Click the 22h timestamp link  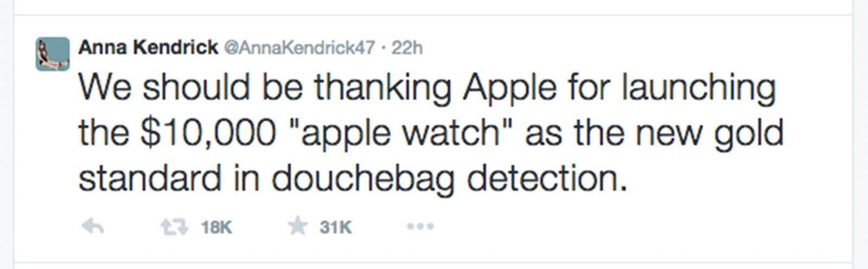tap(407, 48)
